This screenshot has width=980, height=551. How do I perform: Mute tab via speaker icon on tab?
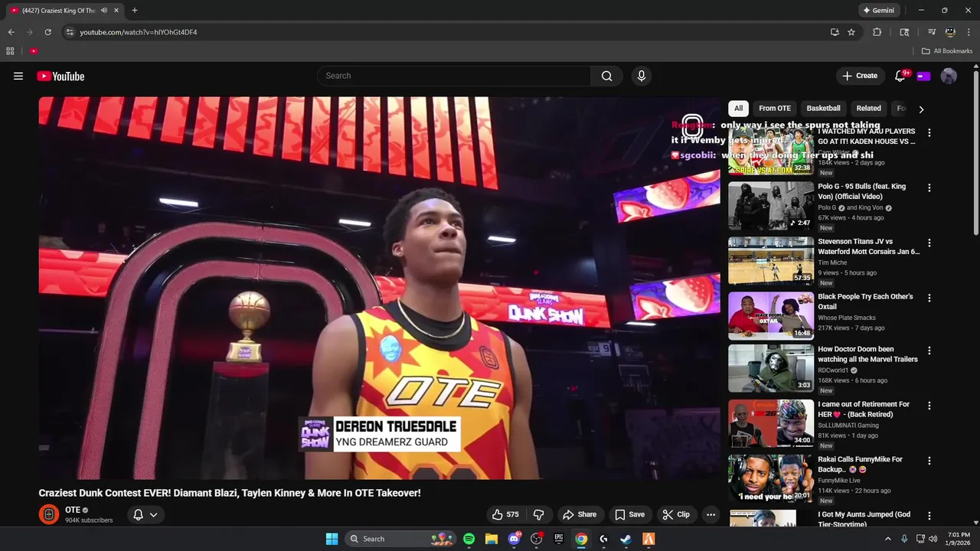point(104,11)
